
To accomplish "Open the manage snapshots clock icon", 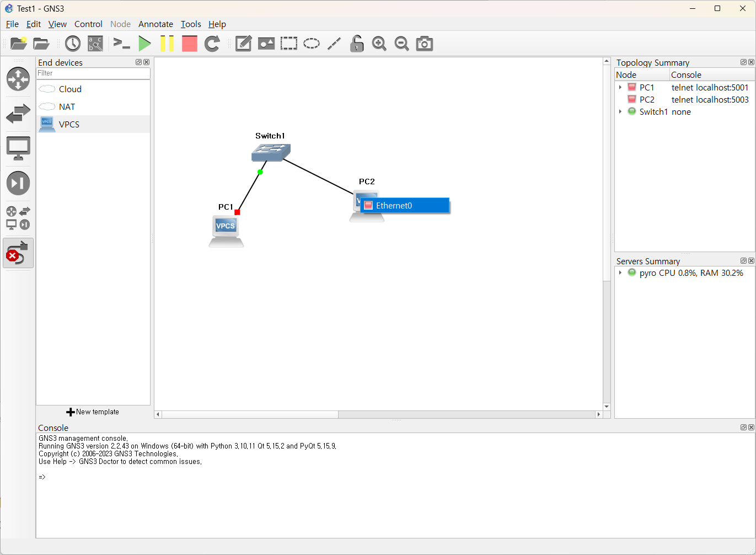I will 72,44.
